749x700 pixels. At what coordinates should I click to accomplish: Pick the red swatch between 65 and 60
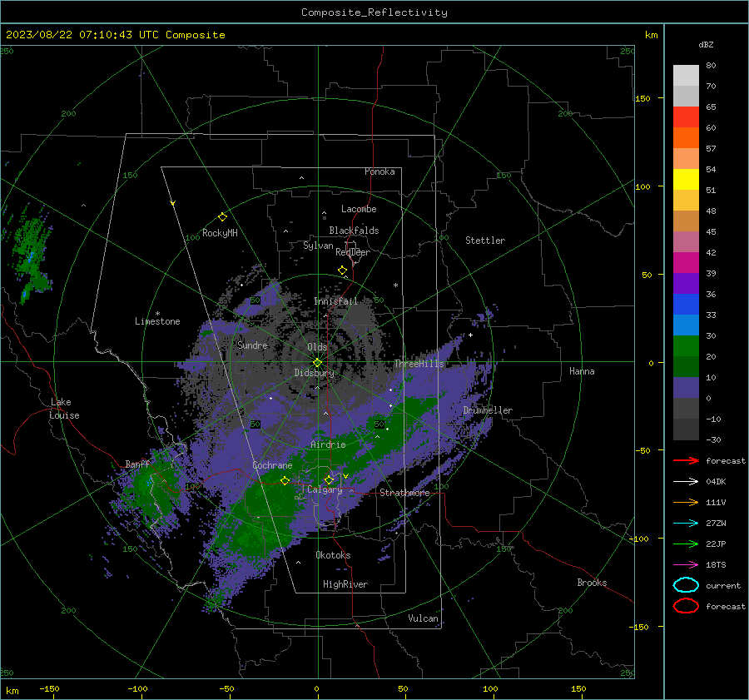pos(686,117)
